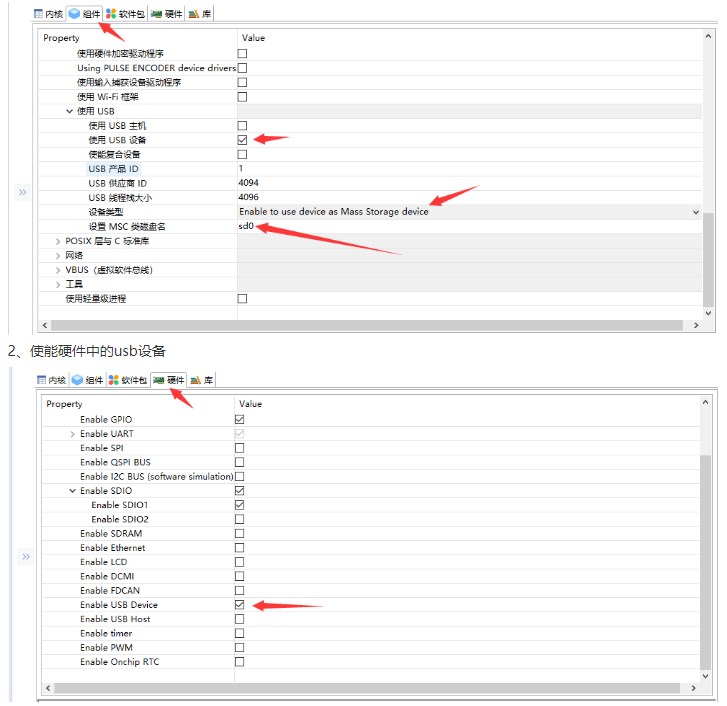Uncheck the Enable SDIO1 checkbox
Screen dimensions: 727x706
click(239, 505)
